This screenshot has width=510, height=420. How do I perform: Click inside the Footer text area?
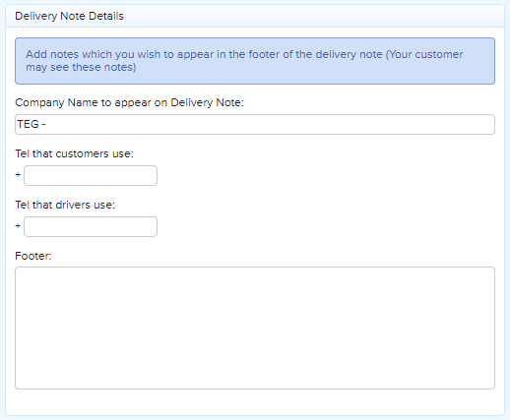tap(255, 328)
